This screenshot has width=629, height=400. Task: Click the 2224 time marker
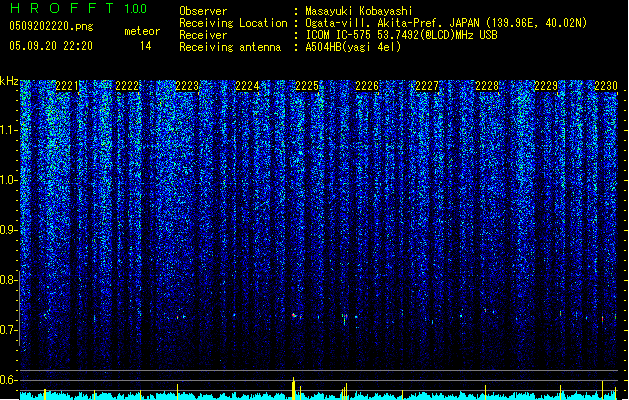click(x=247, y=86)
